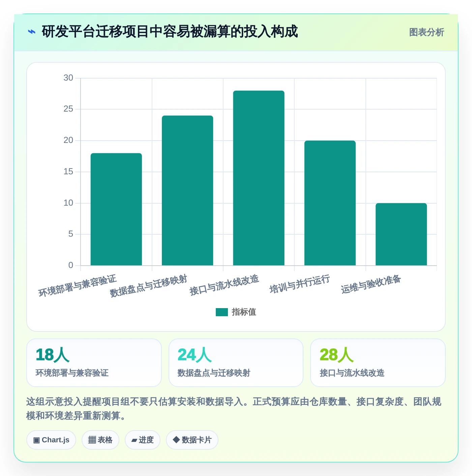The width and height of the screenshot is (472, 476).
Task: Click the 15 y-axis tick value
Action: coord(68,172)
